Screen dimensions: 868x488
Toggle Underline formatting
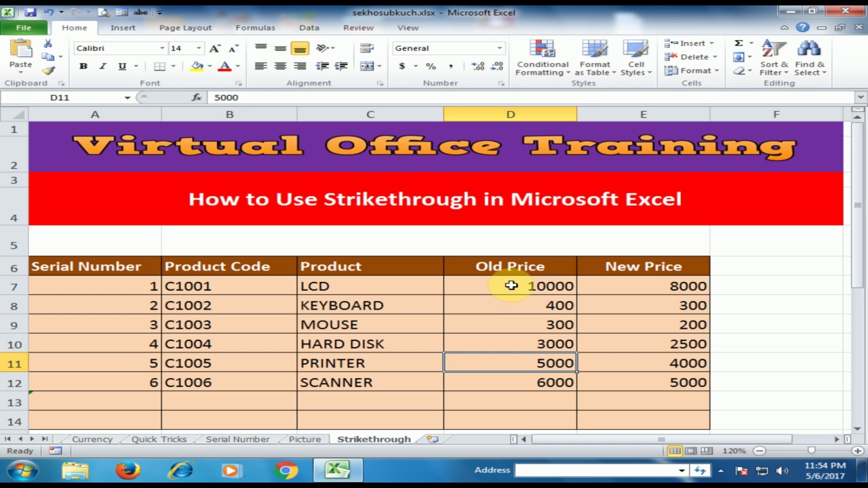click(x=122, y=66)
